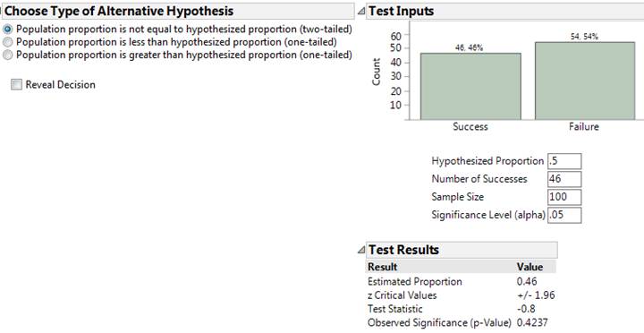Click the Result column header

tap(383, 267)
